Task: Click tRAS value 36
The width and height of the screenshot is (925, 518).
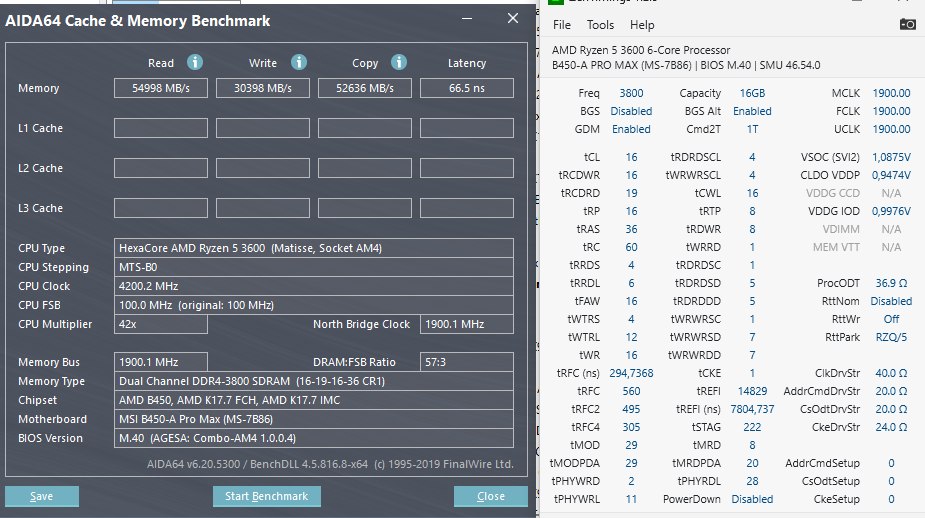Action: pyautogui.click(x=631, y=229)
